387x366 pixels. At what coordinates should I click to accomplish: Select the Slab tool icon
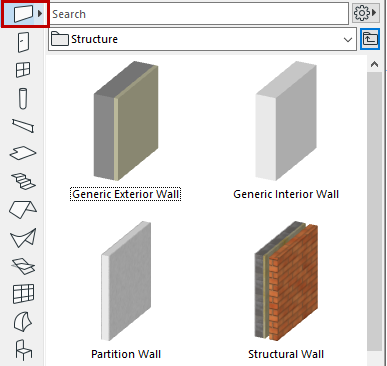(x=23, y=153)
